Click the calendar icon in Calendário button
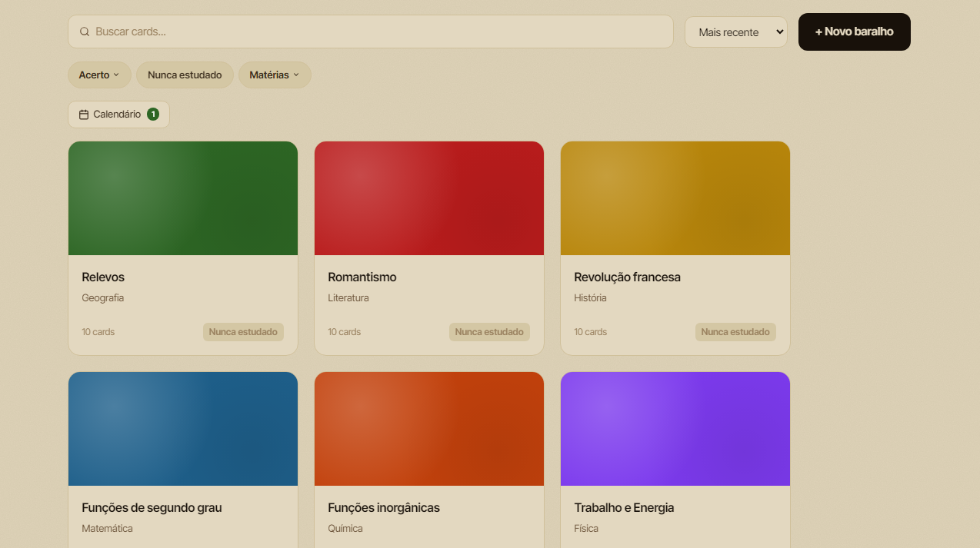 [84, 115]
